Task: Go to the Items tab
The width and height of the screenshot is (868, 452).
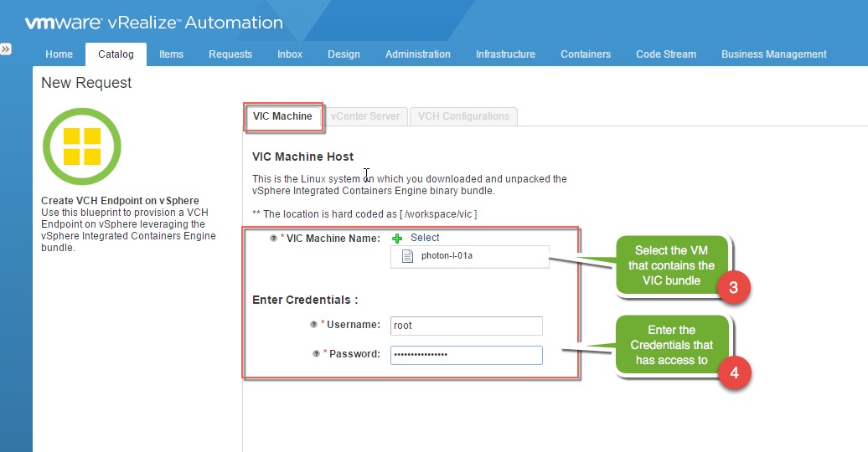Action: click(171, 54)
